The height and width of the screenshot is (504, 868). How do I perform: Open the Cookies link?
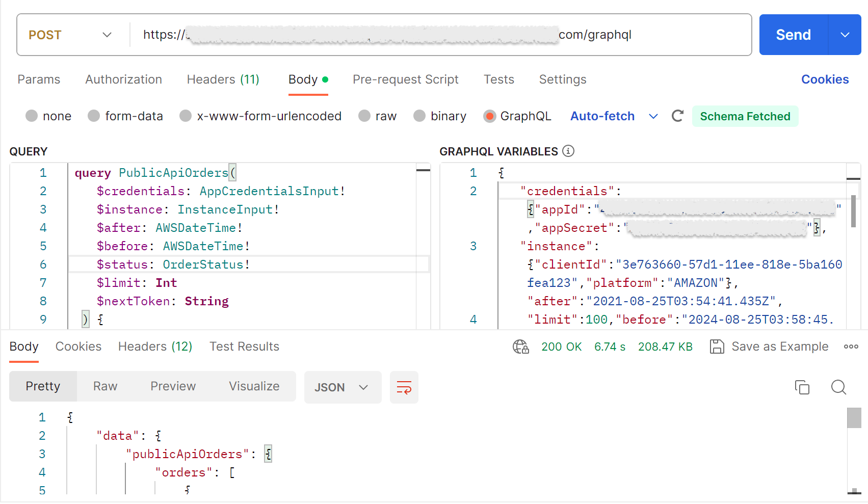pos(825,79)
